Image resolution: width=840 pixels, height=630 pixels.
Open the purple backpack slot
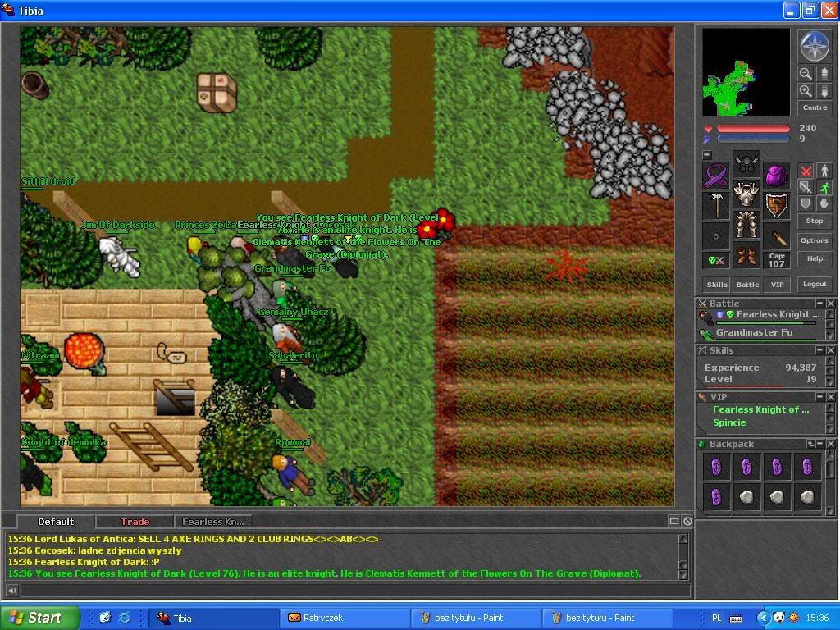click(x=777, y=176)
